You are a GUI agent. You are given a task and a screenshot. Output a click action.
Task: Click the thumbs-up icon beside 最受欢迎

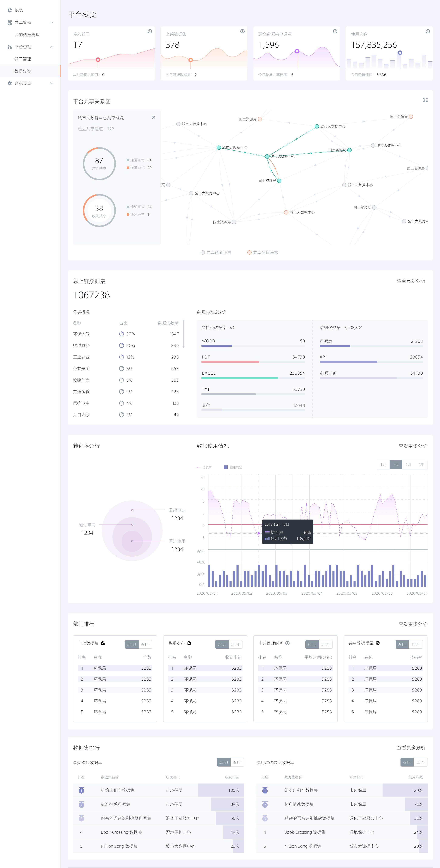click(189, 643)
